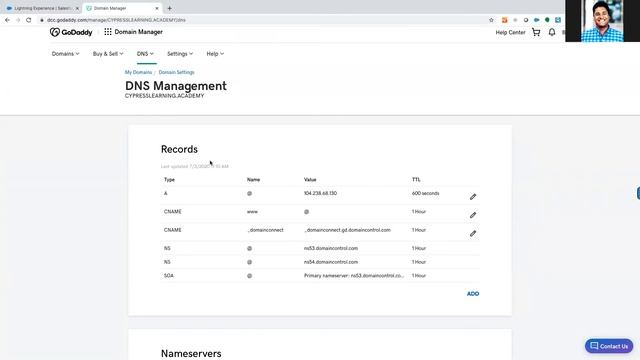Select the Domain Manager browser tab

coord(121,8)
